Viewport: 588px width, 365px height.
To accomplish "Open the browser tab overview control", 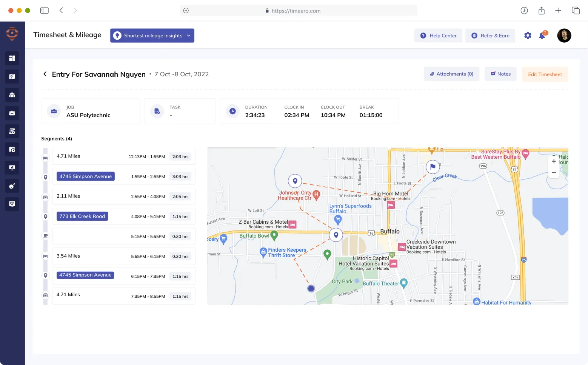I will tap(576, 10).
